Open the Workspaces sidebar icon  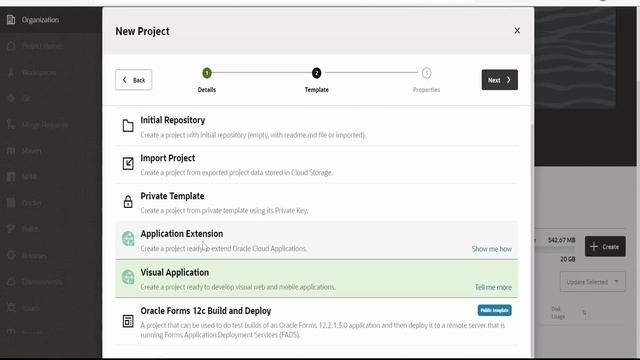[x=11, y=72]
